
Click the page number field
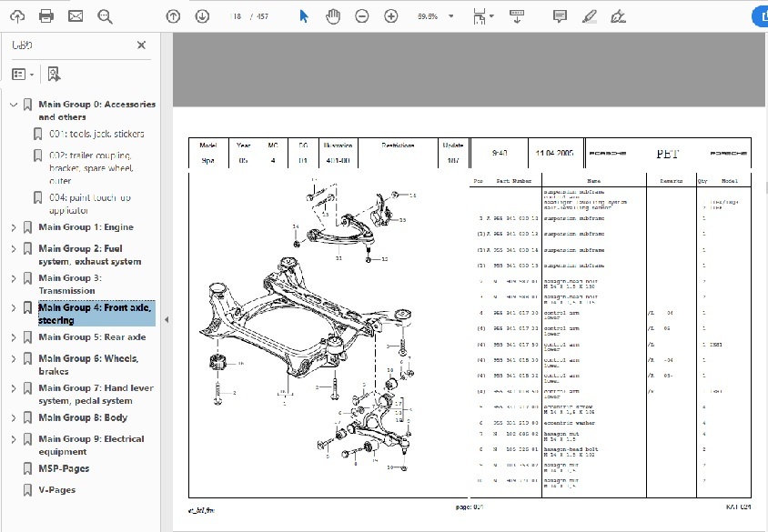coord(236,16)
